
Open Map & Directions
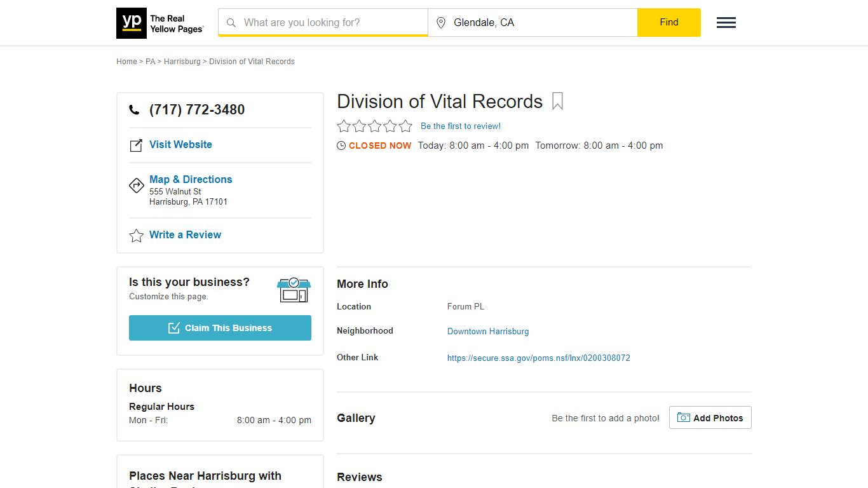[x=191, y=179]
